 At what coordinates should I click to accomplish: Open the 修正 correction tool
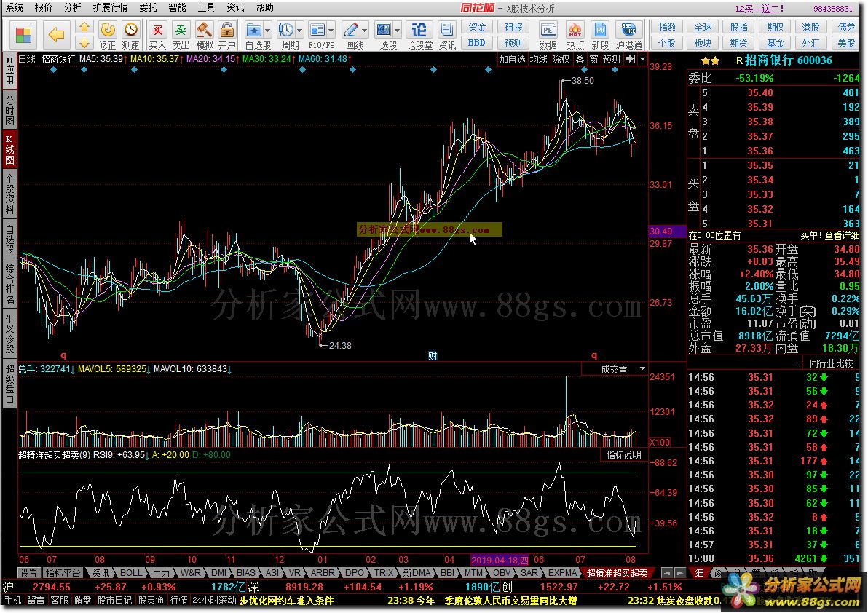107,36
